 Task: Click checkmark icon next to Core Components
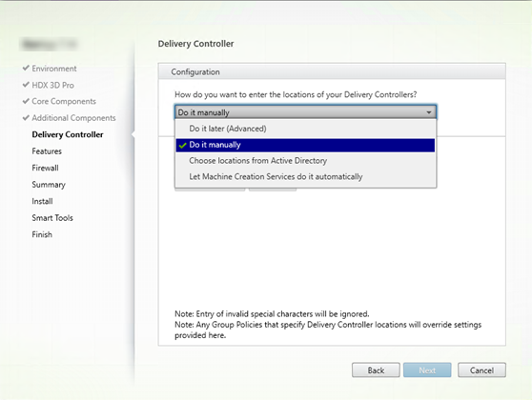pyautogui.click(x=26, y=101)
